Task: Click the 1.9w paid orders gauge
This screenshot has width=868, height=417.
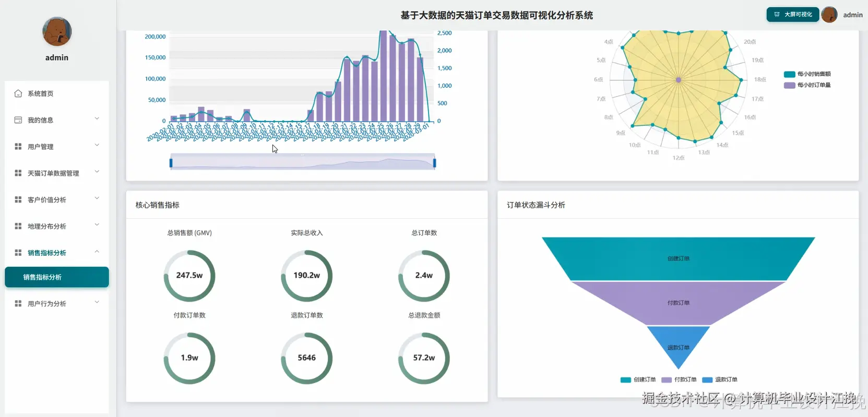Action: pos(189,358)
